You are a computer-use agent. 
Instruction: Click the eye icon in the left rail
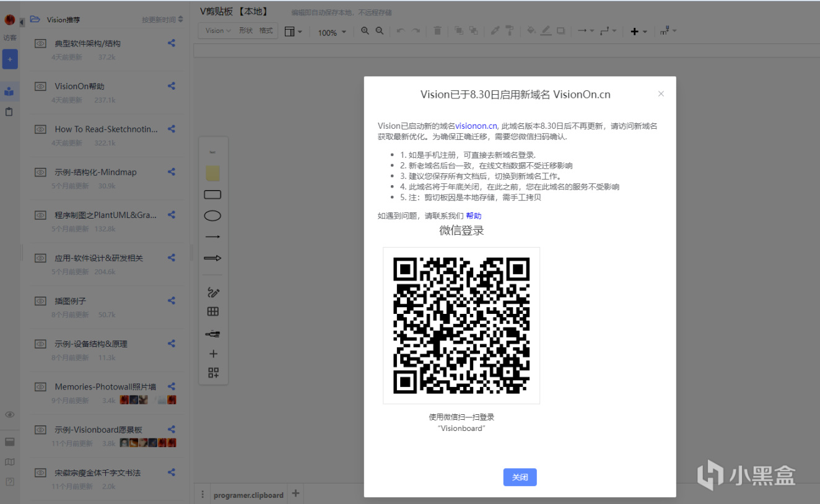point(9,414)
